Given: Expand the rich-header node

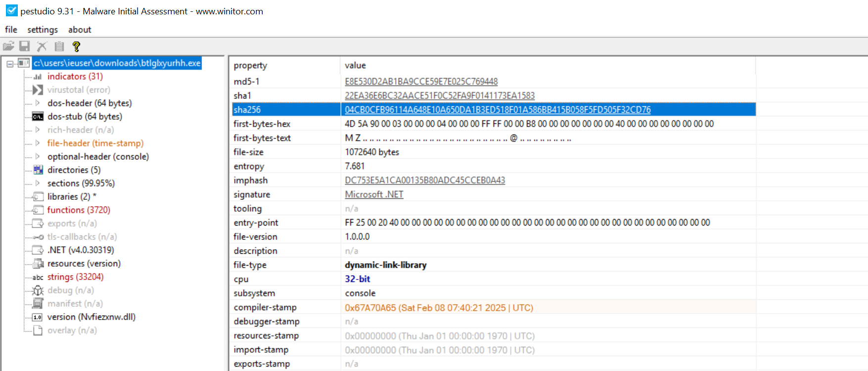Looking at the screenshot, I should pos(38,130).
